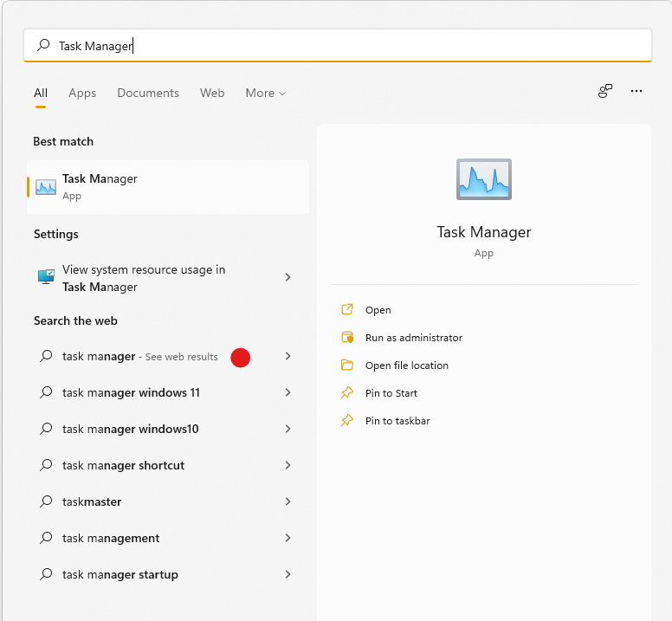Click the Open file location folder icon
The image size is (672, 621).
point(347,365)
